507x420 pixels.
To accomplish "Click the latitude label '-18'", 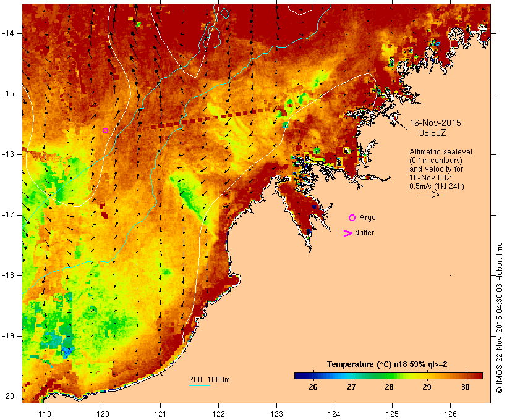I will [8, 275].
